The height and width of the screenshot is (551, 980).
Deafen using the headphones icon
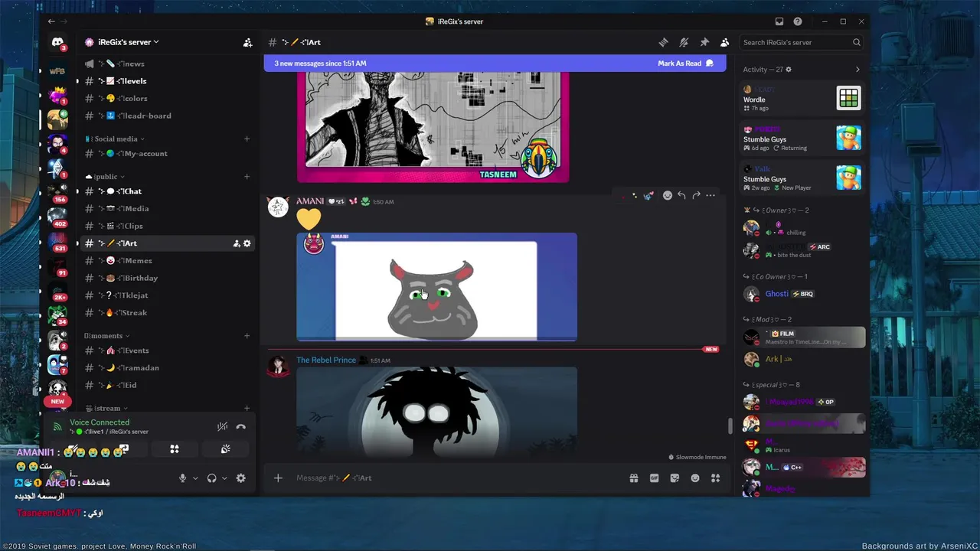(x=212, y=478)
